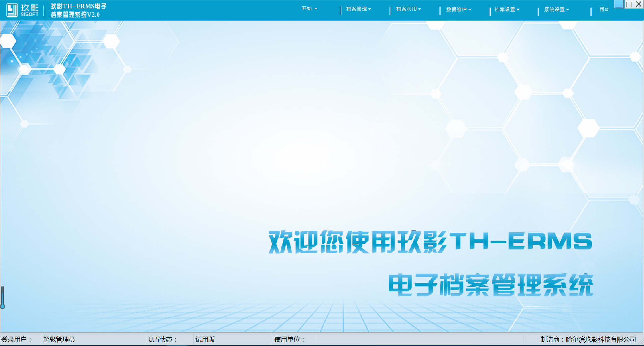Close the application window
This screenshot has height=346, width=644.
[639, 4]
